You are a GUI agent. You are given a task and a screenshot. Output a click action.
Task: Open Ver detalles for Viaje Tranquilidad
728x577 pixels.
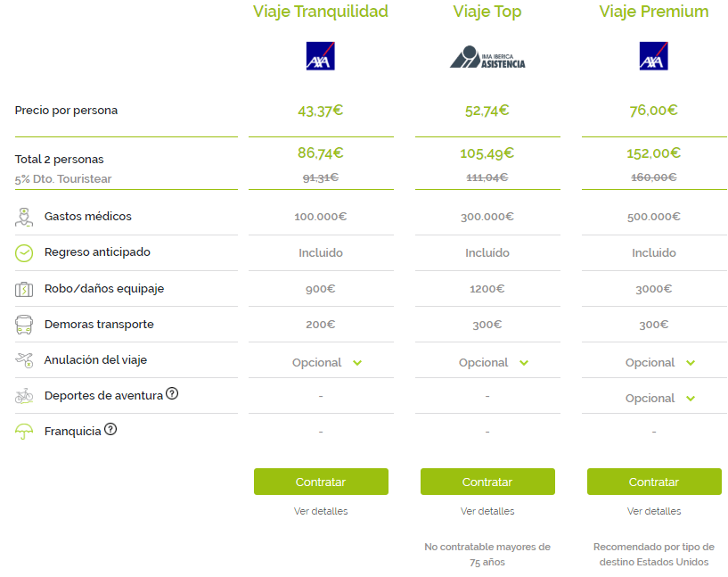click(x=321, y=511)
